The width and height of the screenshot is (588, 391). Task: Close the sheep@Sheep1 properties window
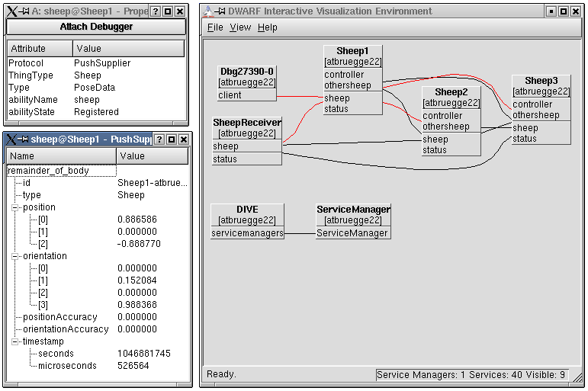(181, 11)
